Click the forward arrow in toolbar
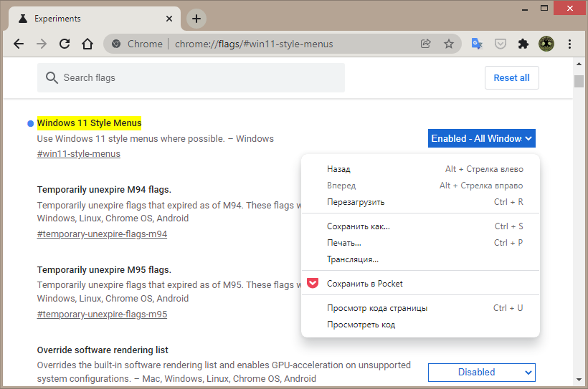The width and height of the screenshot is (588, 389). pos(42,44)
